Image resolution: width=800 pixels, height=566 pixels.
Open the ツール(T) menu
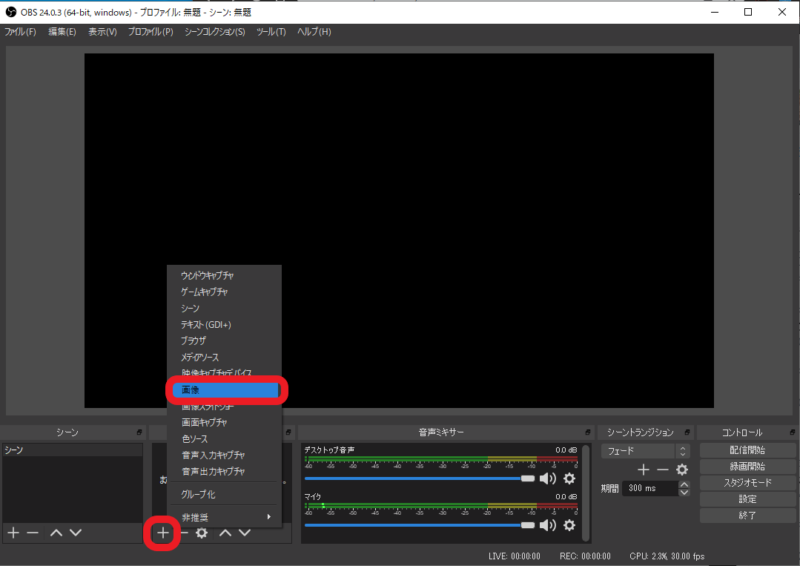tap(271, 32)
